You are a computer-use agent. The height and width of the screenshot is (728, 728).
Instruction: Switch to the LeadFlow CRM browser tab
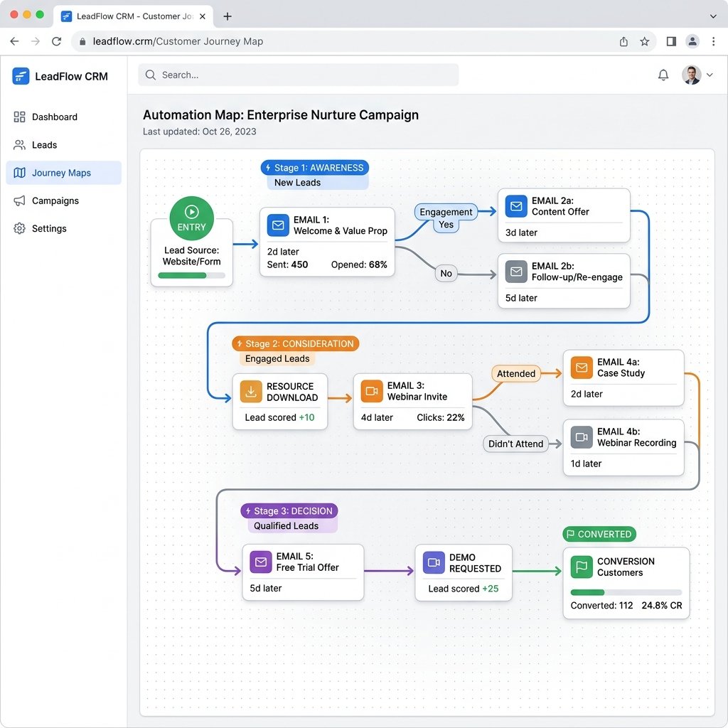pos(128,16)
